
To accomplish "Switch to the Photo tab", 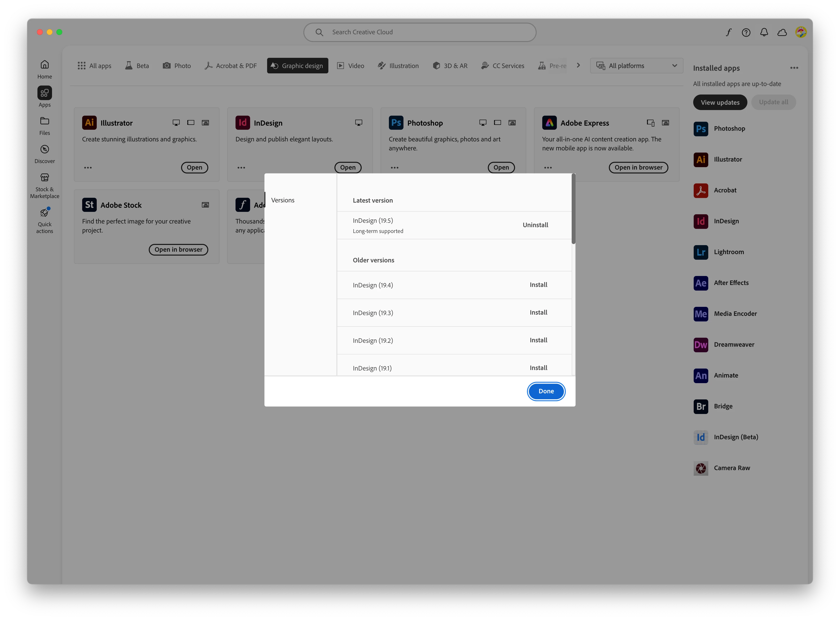I will [176, 66].
